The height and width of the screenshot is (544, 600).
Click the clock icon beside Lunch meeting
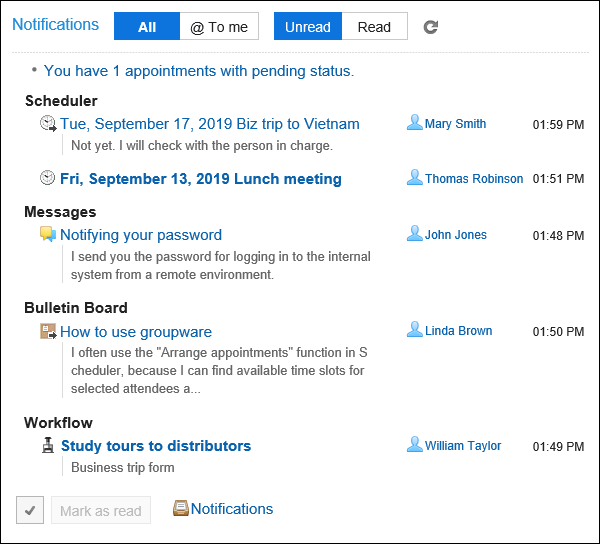click(x=47, y=178)
